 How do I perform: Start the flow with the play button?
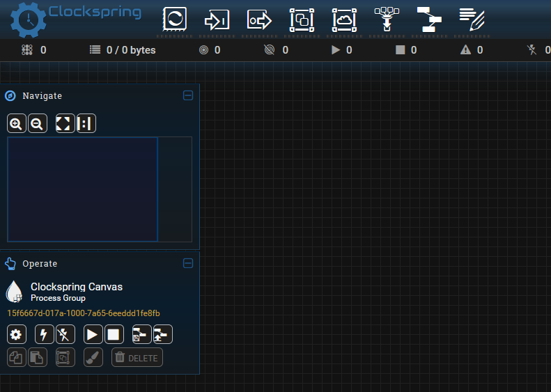93,334
